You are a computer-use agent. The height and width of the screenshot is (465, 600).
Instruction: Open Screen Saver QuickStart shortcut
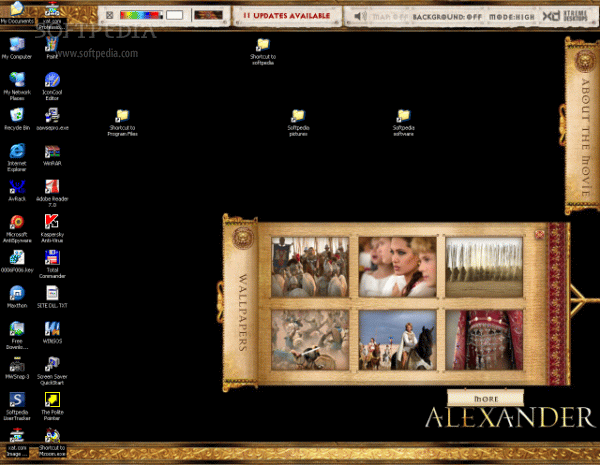coord(52,371)
